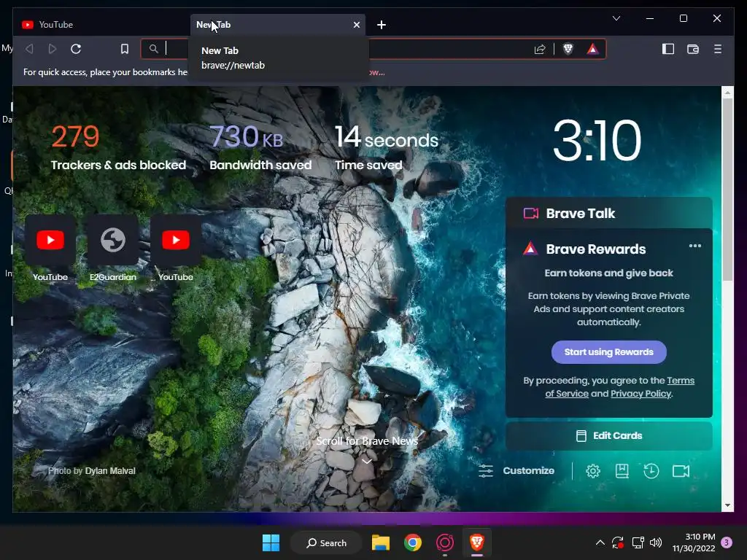Viewport: 747px width, 560px height.
Task: Open the Privacy Policy link
Action: tap(640, 394)
